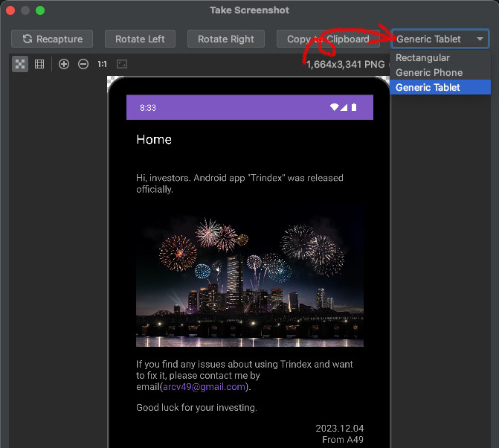Image resolution: width=499 pixels, height=448 pixels.
Task: Click 'Good luck for your investing.' text
Action: tap(196, 408)
